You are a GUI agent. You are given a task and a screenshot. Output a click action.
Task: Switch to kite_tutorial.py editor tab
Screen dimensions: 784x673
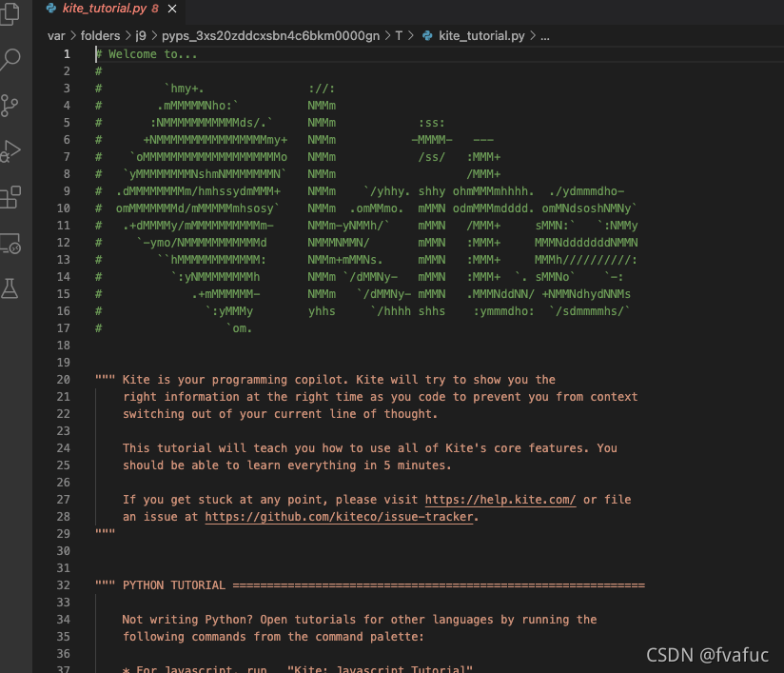pos(108,9)
